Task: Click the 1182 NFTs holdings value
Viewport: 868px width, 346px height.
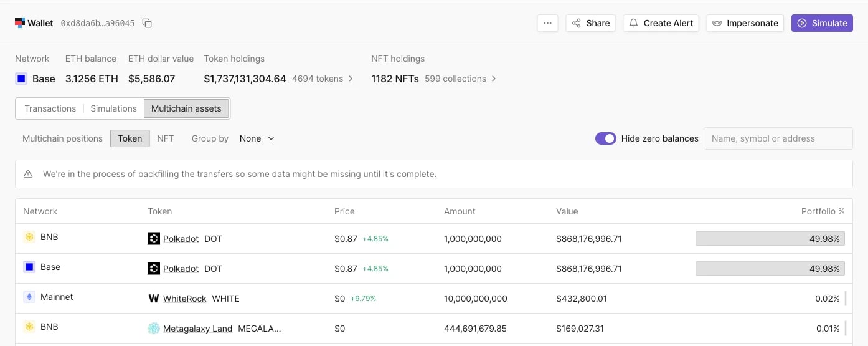Action: coord(395,79)
